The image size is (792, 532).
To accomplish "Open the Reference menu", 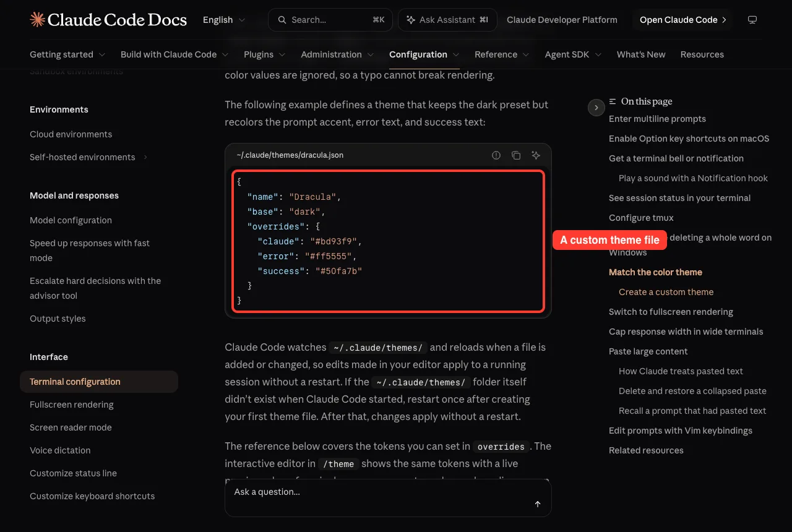I will point(502,54).
